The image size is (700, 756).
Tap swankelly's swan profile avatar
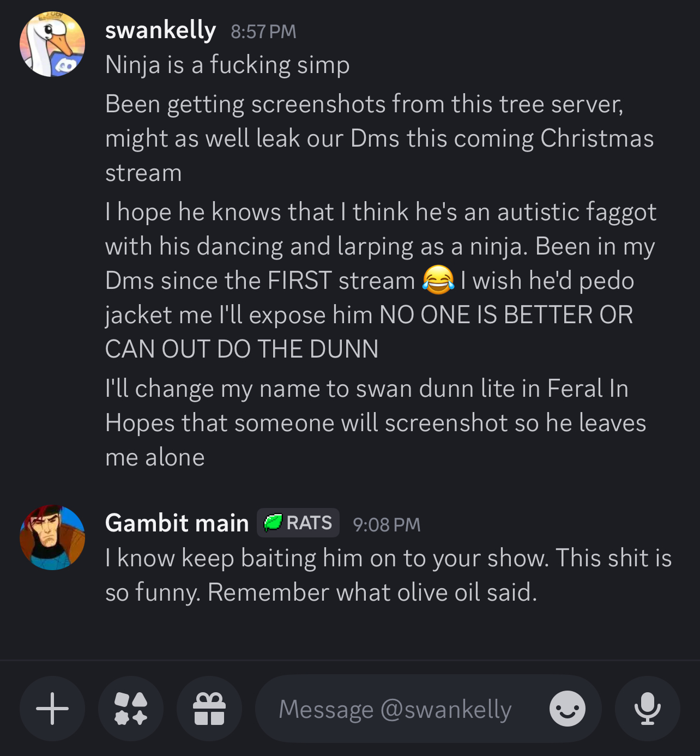tap(52, 44)
